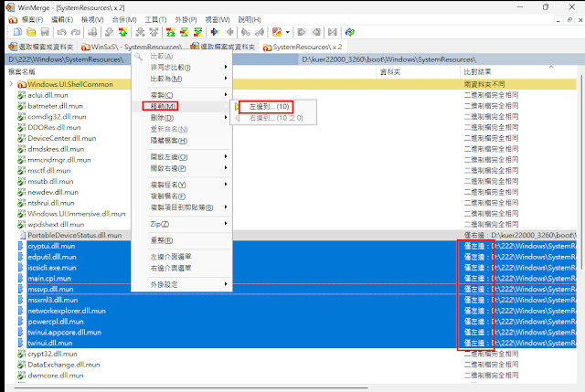This screenshot has height=392, width=585.
Task: Click the file icon beside aclui.dll.mun
Action: [22, 95]
